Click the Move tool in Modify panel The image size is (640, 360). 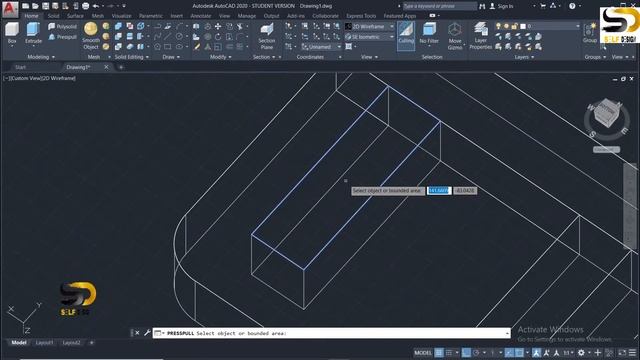tap(218, 27)
